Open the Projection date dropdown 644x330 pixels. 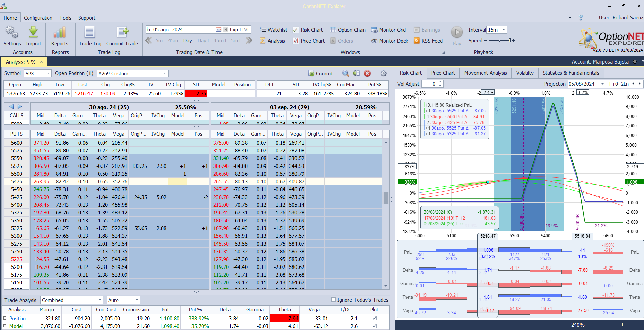(x=602, y=84)
